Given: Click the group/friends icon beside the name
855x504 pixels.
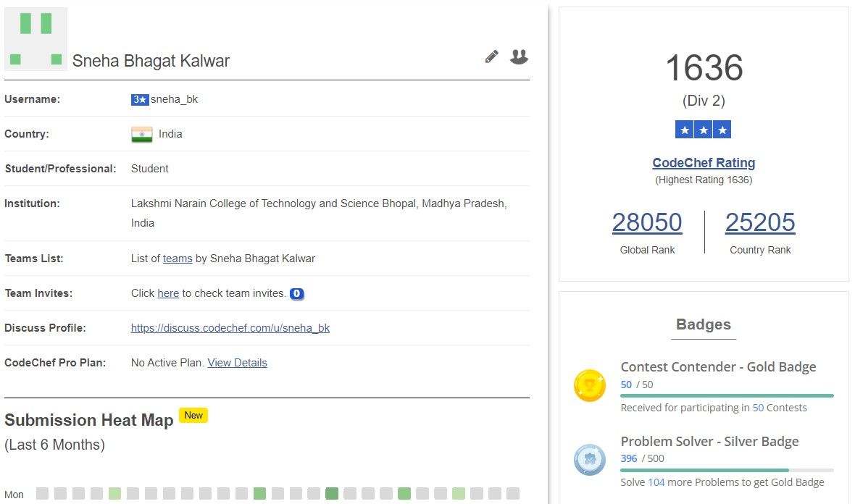Looking at the screenshot, I should pyautogui.click(x=519, y=56).
